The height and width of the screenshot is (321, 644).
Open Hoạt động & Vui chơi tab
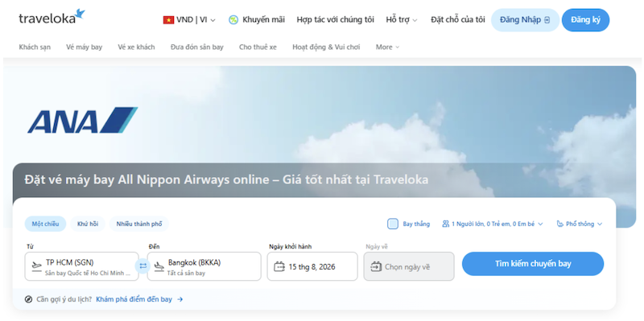(x=326, y=47)
